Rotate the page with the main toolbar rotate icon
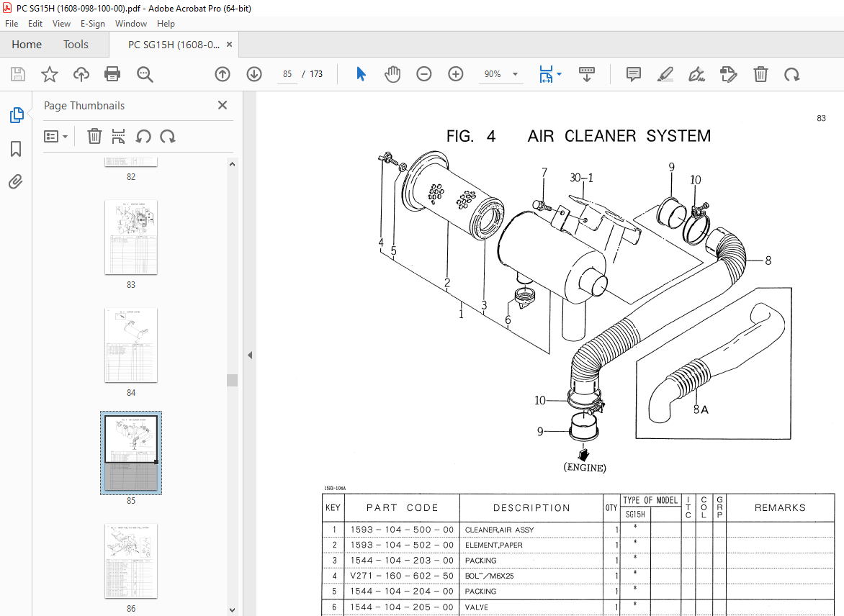Screen dimensions: 844x616 pyautogui.click(x=791, y=74)
